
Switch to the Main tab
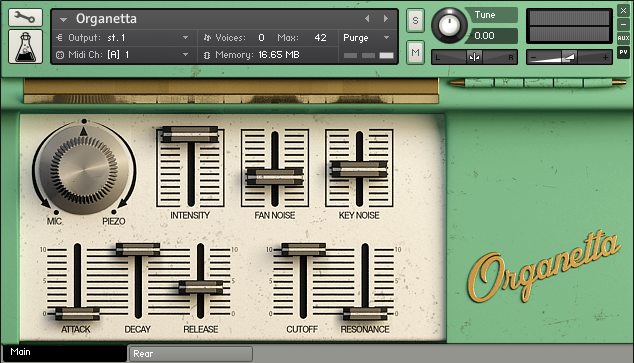[65, 352]
